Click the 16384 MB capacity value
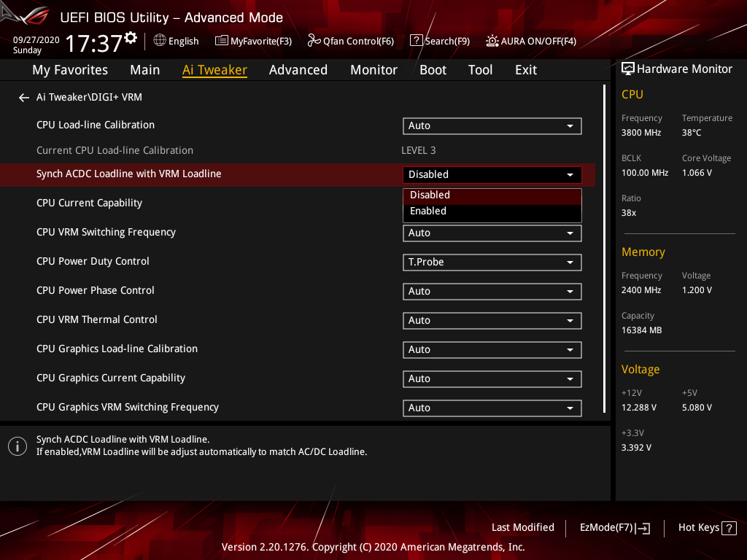 click(642, 330)
